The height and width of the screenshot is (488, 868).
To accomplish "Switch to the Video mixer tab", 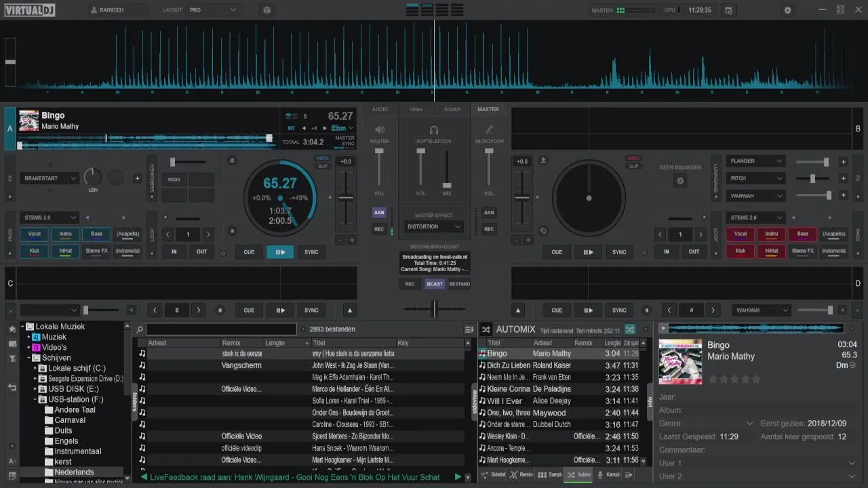I will coord(416,109).
